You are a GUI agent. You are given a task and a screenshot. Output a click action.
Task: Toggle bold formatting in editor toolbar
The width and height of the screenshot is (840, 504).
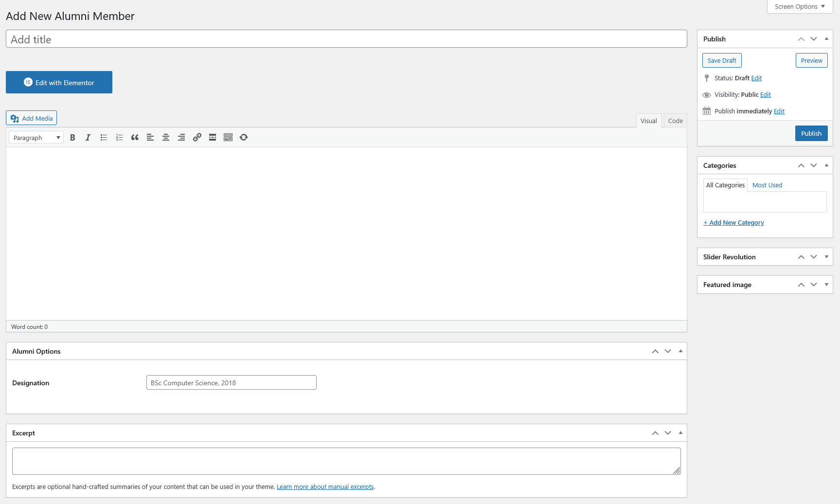[x=72, y=138]
